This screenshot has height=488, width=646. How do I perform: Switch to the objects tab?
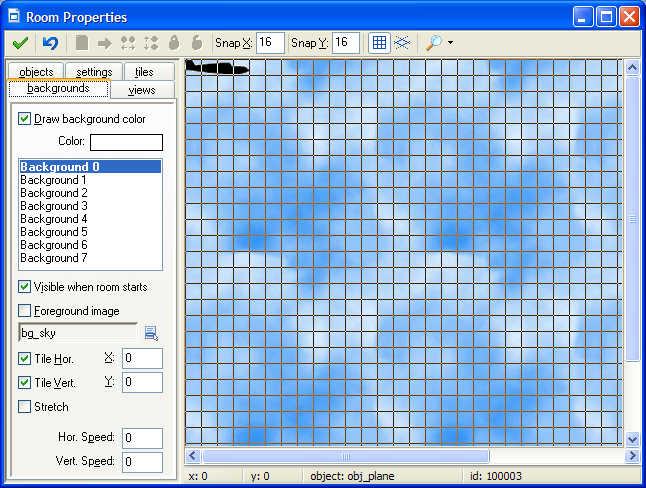click(36, 72)
